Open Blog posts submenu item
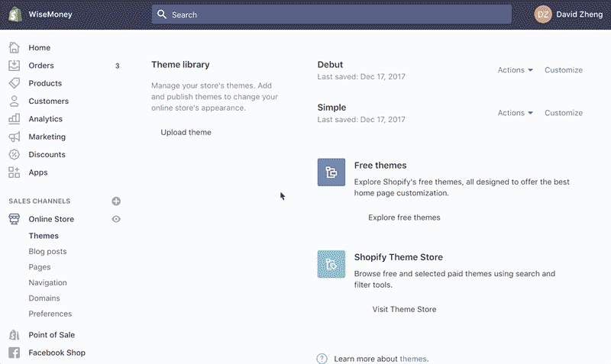611x364 pixels. (x=47, y=252)
